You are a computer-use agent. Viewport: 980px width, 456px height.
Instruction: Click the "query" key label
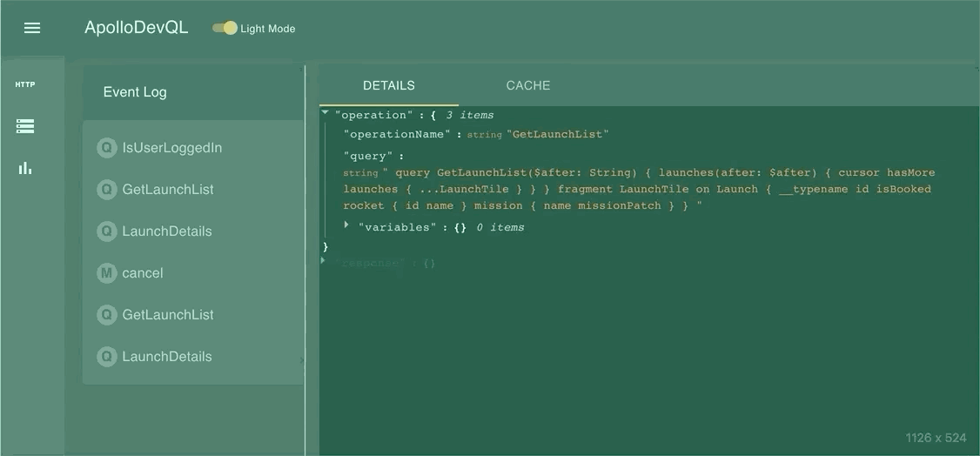368,156
